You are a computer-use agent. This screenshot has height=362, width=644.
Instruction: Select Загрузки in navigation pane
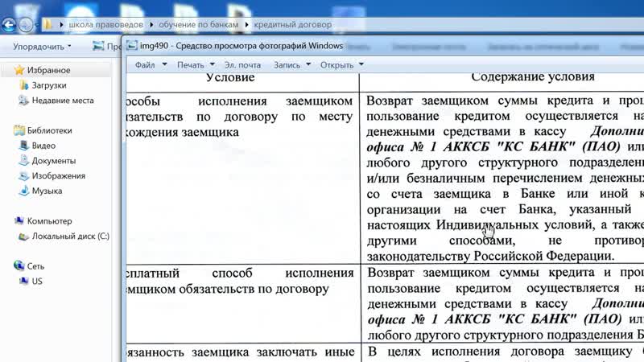coord(49,85)
